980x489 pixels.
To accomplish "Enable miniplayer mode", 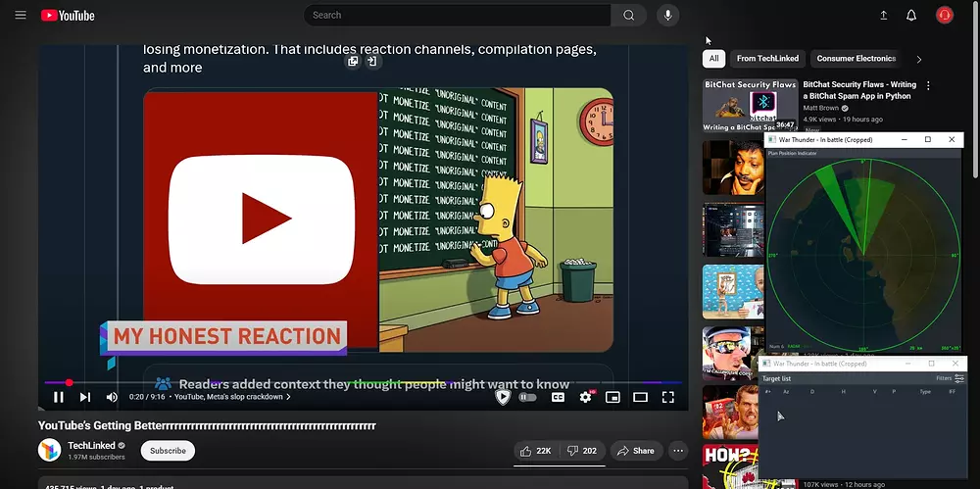I will pos(612,397).
